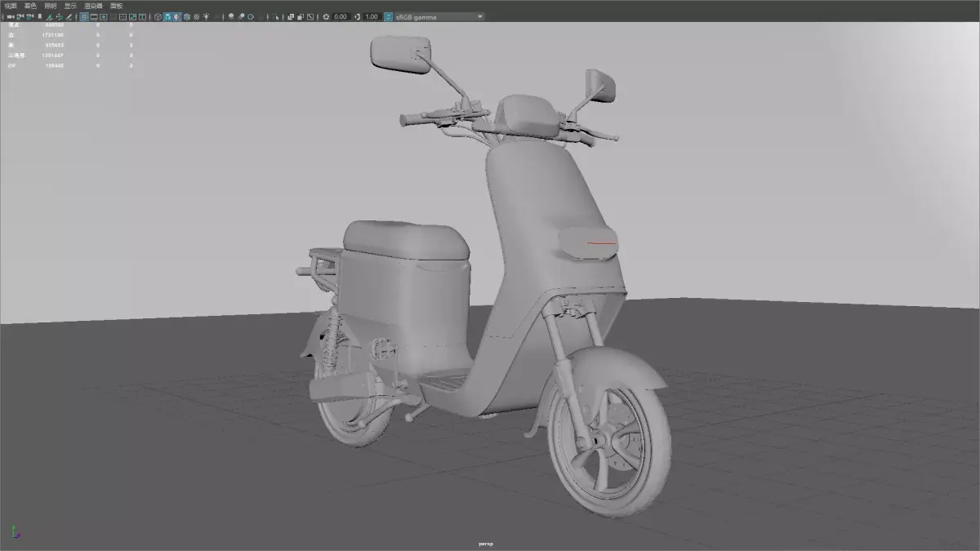The width and height of the screenshot is (980, 551).
Task: Click the persp camera label
Action: (x=486, y=544)
